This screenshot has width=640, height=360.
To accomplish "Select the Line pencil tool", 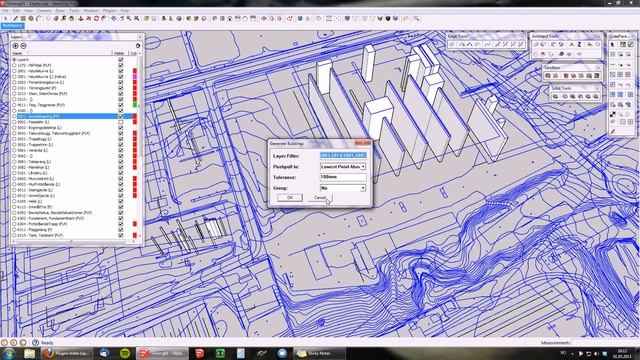I will click(15, 18).
